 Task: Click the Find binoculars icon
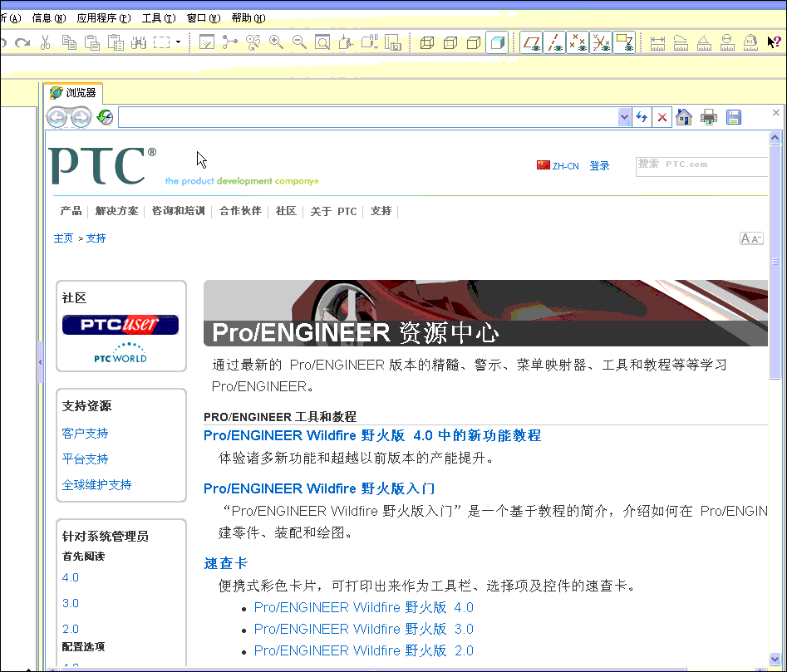tap(139, 42)
